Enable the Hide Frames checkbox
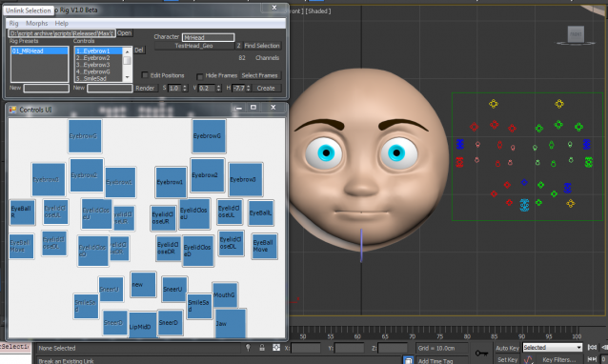This screenshot has height=364, width=608. click(x=200, y=76)
